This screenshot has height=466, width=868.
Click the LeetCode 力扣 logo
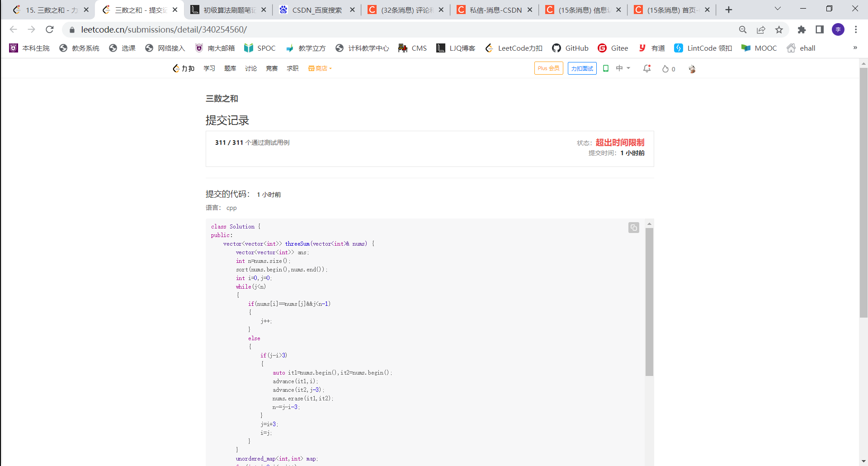coord(183,68)
